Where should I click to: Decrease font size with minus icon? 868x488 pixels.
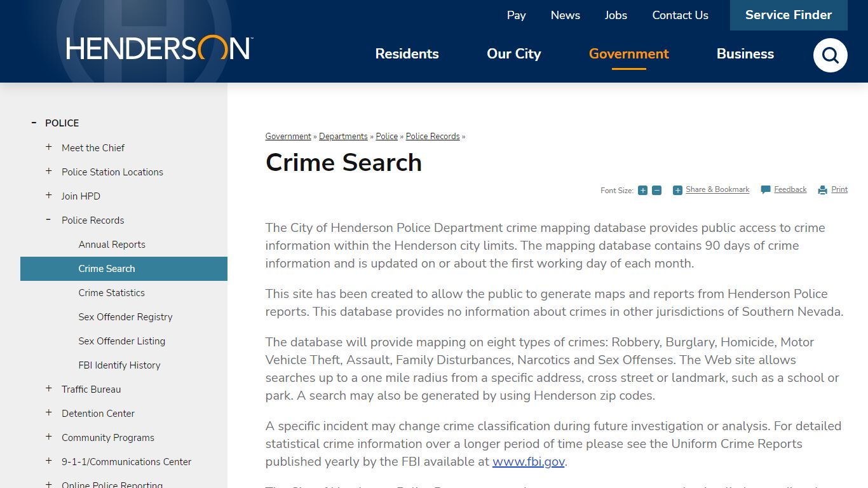[656, 191]
